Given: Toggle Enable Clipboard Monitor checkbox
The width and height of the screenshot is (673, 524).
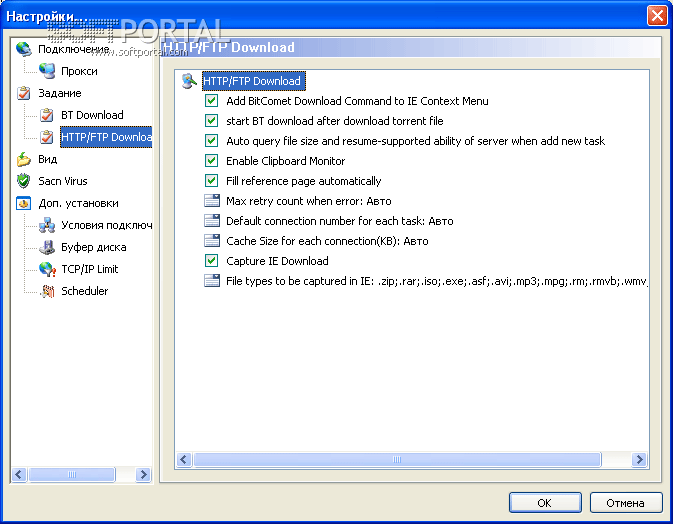Looking at the screenshot, I should 211,161.
